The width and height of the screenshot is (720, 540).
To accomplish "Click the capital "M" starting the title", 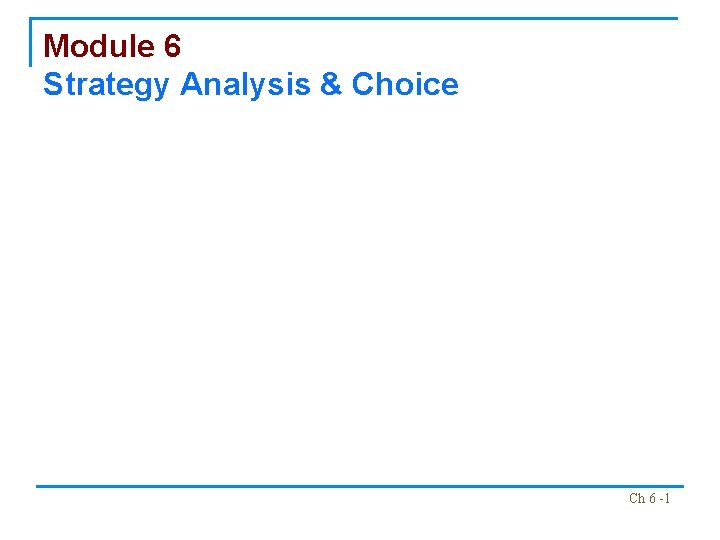I will click(x=56, y=46).
